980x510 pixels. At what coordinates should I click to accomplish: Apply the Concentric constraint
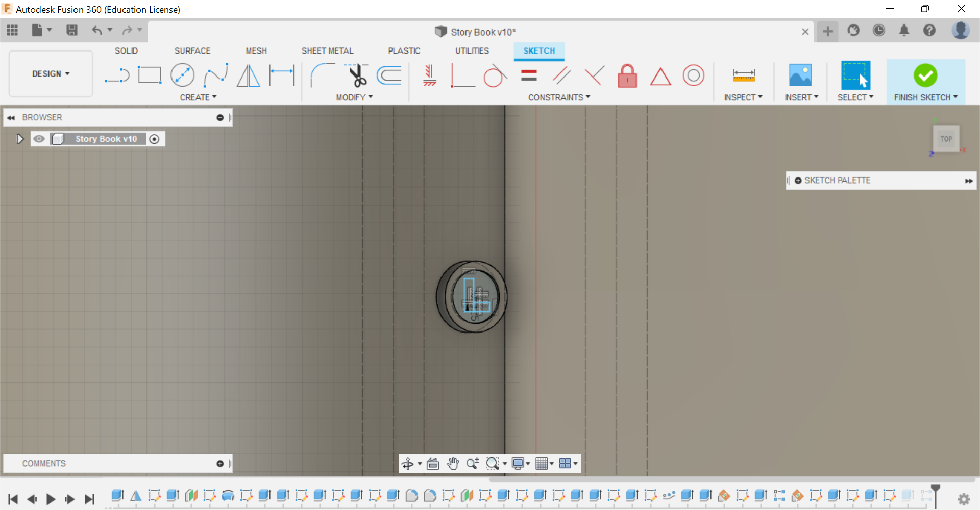[694, 75]
